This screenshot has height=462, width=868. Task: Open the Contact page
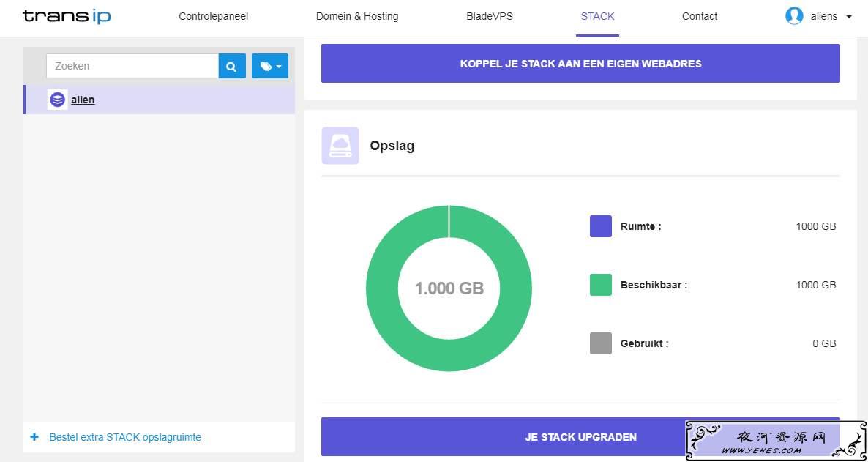700,17
